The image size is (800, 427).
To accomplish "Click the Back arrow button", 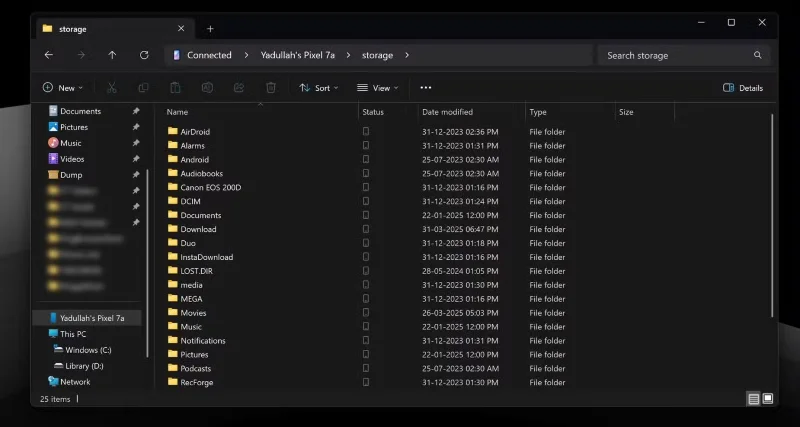I will click(49, 55).
